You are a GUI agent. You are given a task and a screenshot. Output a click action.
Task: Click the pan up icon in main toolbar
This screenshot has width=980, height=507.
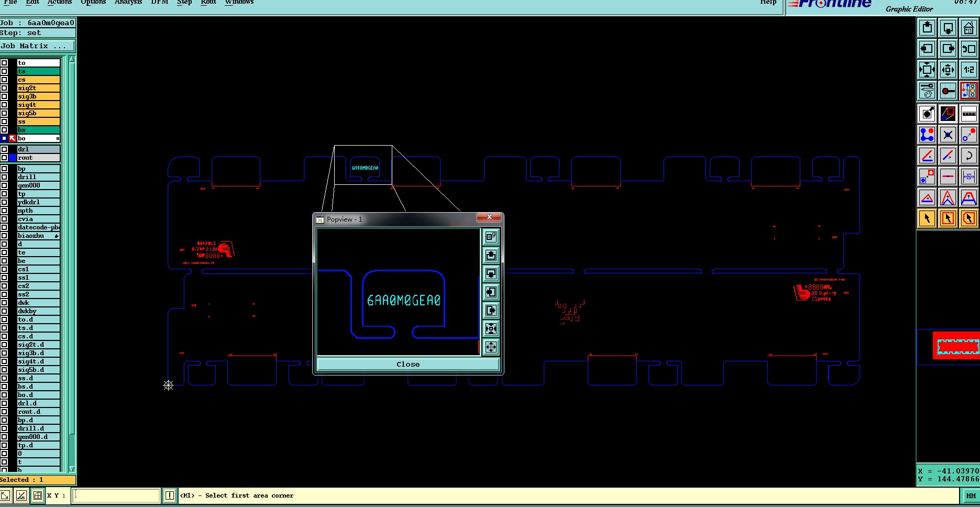[x=927, y=28]
